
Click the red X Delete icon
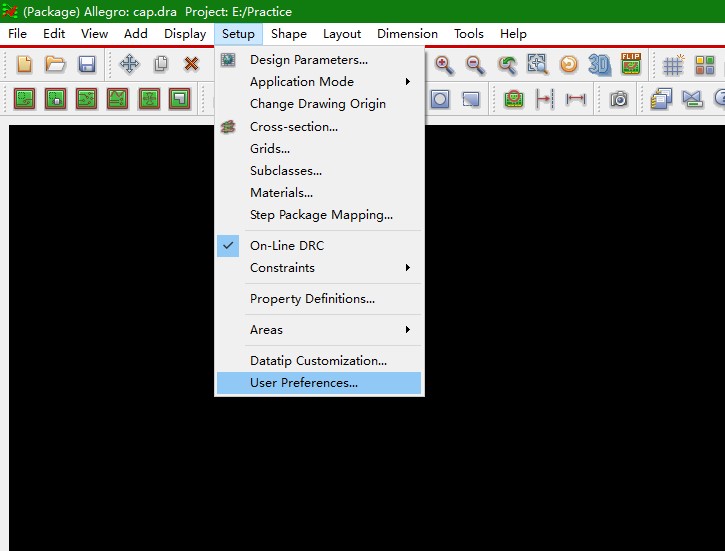click(191, 64)
